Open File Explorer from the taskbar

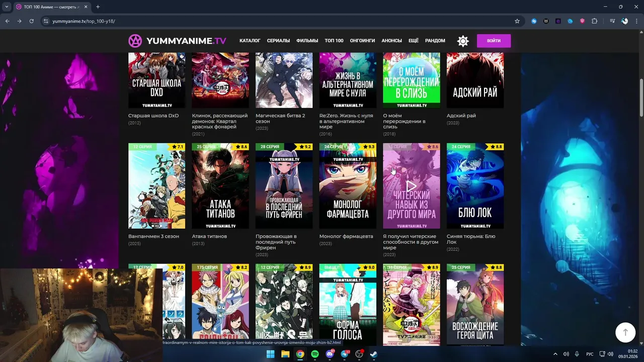pos(285,354)
